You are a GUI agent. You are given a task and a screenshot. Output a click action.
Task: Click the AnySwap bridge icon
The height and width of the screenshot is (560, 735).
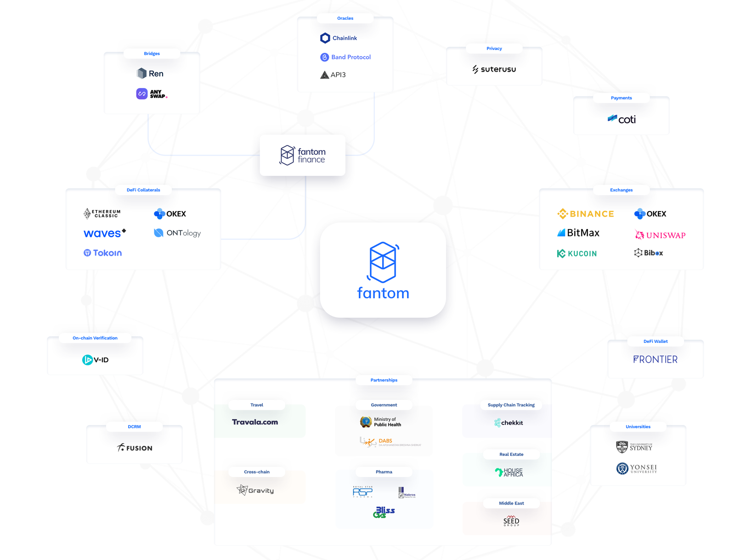pos(141,93)
